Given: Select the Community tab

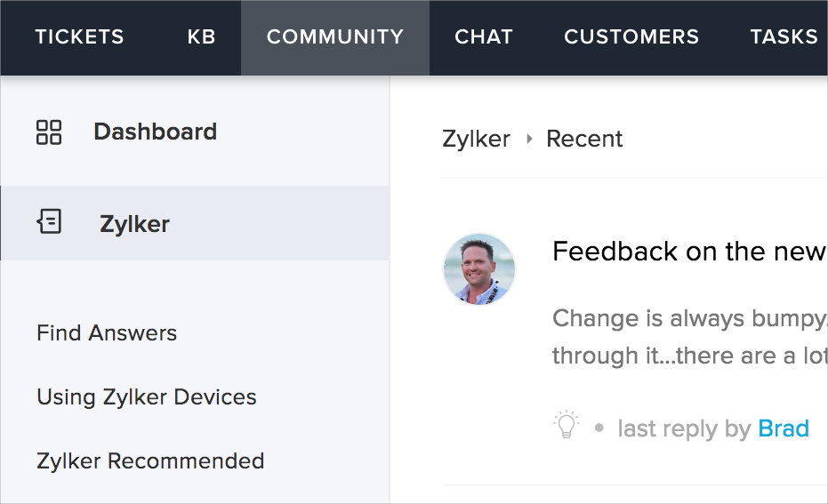Looking at the screenshot, I should 335,37.
